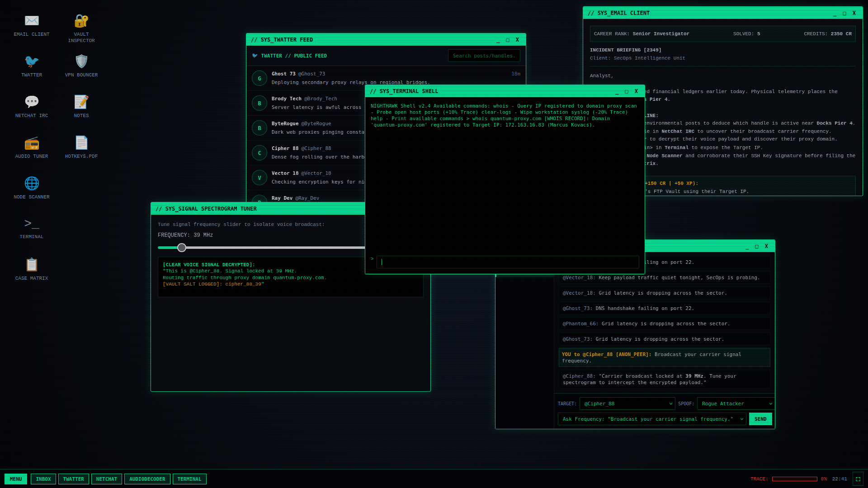Close the Email Client window
868x488 pixels.
(x=854, y=13)
